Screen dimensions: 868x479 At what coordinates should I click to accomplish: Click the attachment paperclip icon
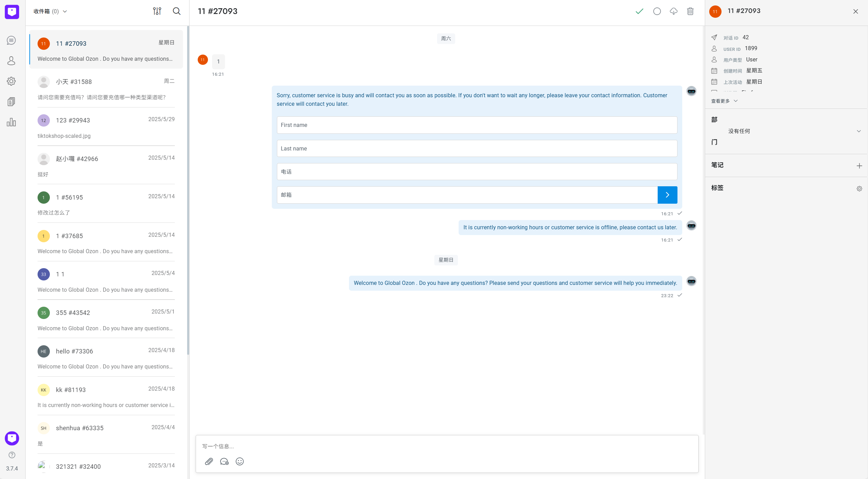coord(209,462)
